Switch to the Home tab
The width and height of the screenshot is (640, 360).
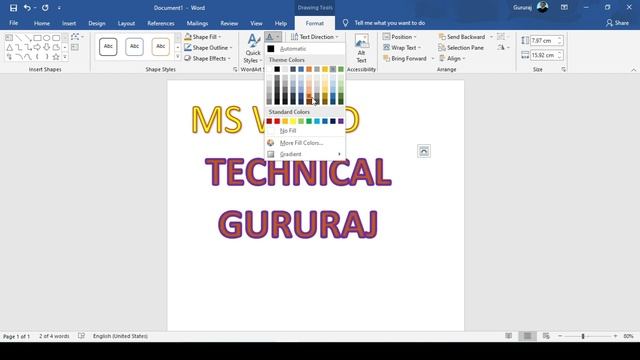pyautogui.click(x=42, y=23)
